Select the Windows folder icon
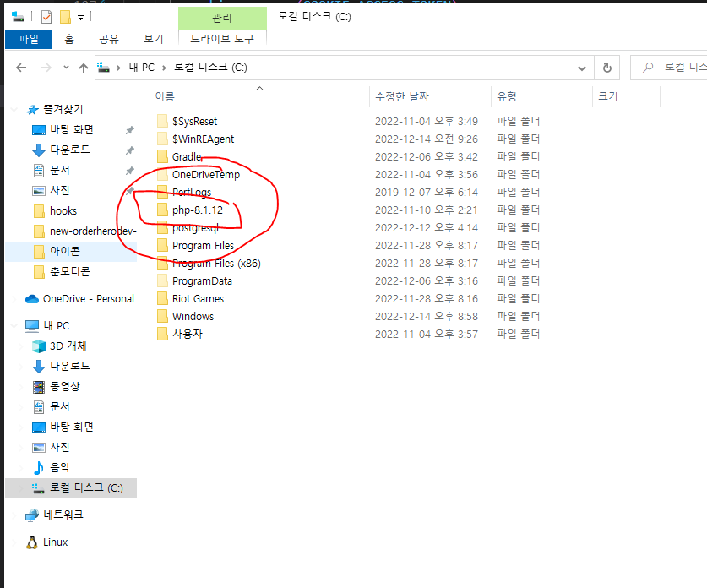This screenshot has width=707, height=588. click(162, 316)
